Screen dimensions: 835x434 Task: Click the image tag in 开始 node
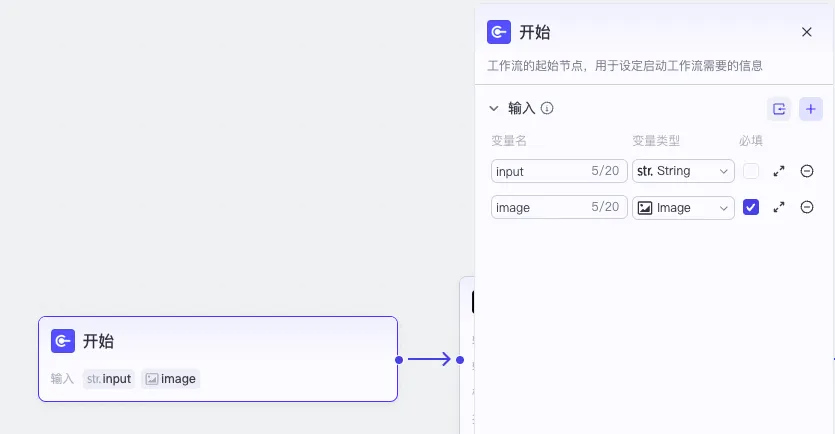tap(170, 379)
